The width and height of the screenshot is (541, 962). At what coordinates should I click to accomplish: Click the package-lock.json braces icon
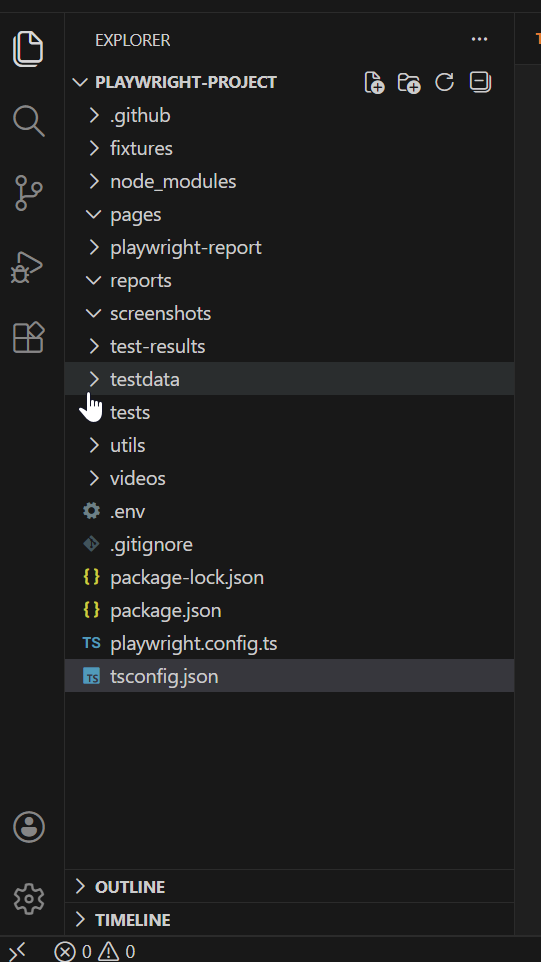[91, 577]
